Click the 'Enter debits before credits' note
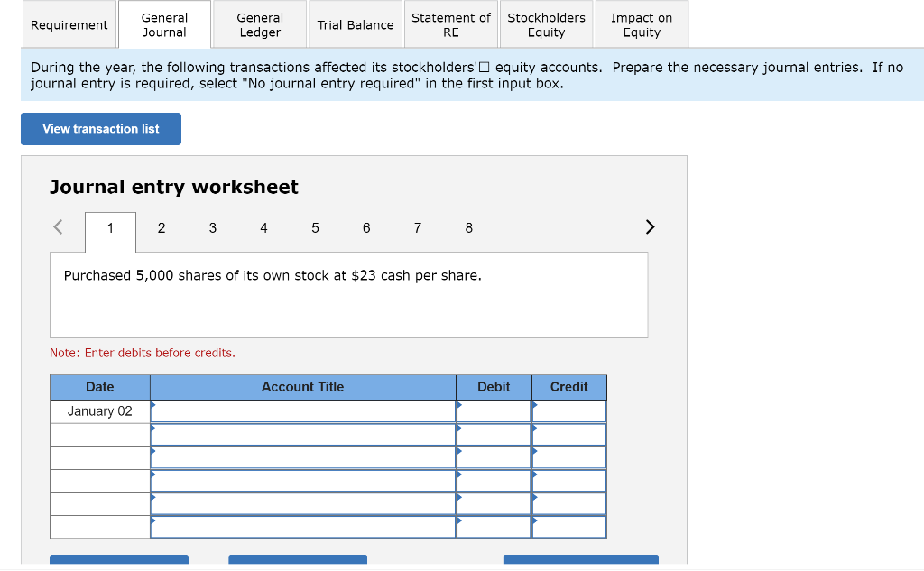Image resolution: width=924 pixels, height=571 pixels. pyautogui.click(x=143, y=353)
